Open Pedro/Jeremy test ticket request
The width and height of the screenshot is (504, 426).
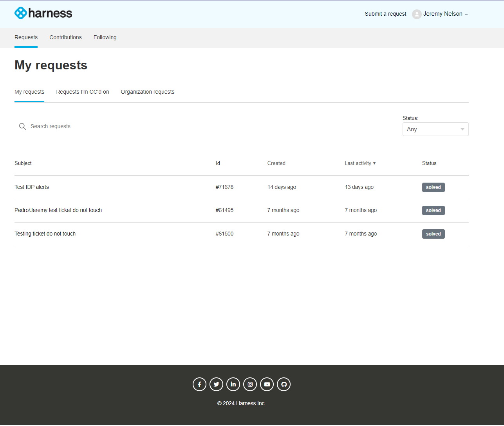(x=58, y=210)
